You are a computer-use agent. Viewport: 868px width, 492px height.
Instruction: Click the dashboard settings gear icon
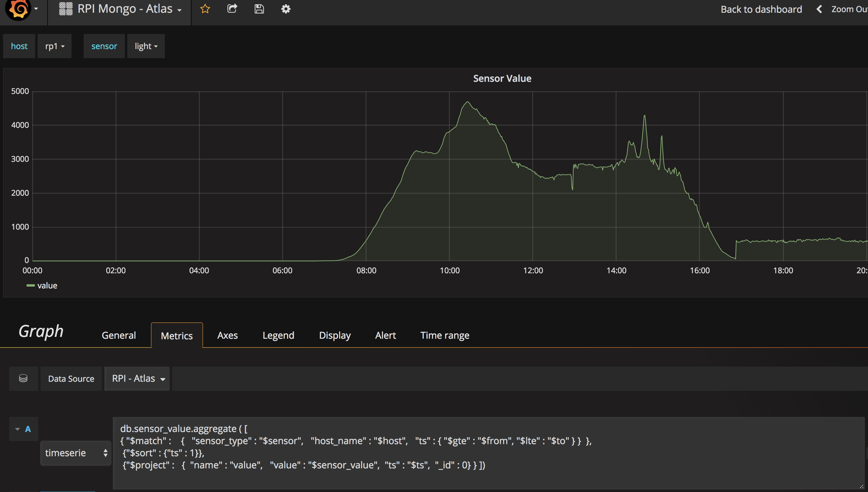point(286,9)
